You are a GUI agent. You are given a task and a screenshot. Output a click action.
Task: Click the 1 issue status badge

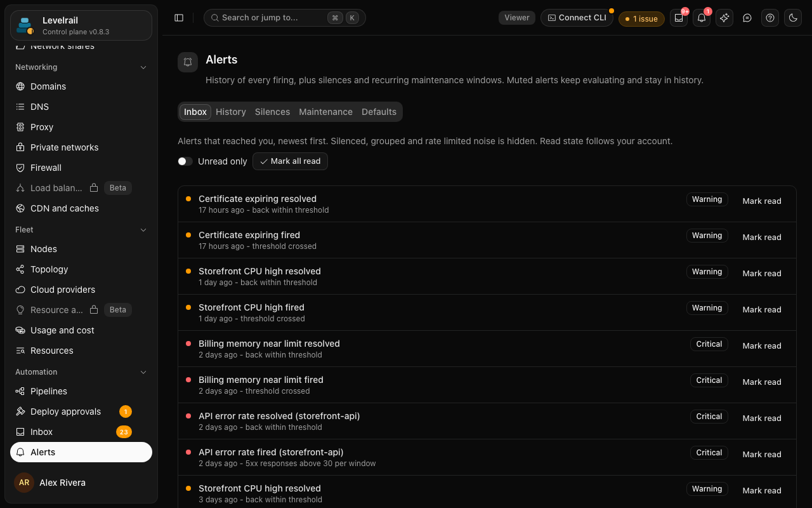(x=641, y=19)
